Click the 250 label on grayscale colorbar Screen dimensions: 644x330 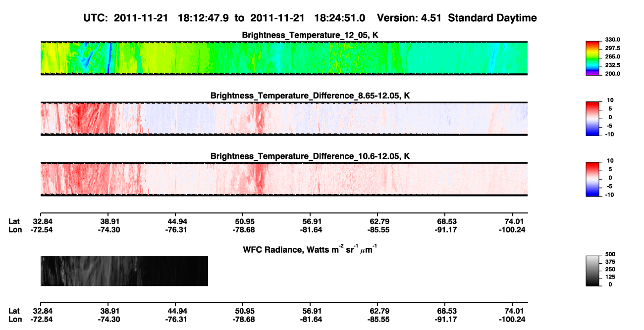(x=610, y=270)
